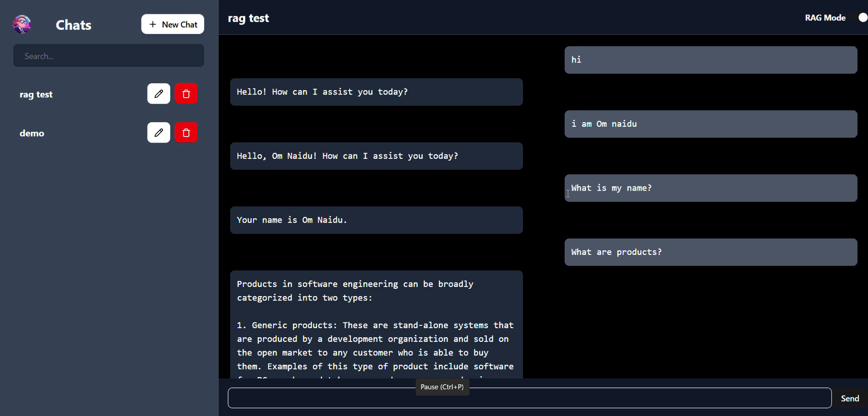The height and width of the screenshot is (416, 868).
Task: Delete the rag test chat
Action: [186, 94]
